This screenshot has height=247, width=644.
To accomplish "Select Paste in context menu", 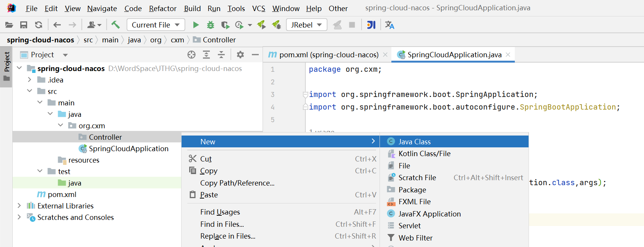I will (x=281, y=195).
